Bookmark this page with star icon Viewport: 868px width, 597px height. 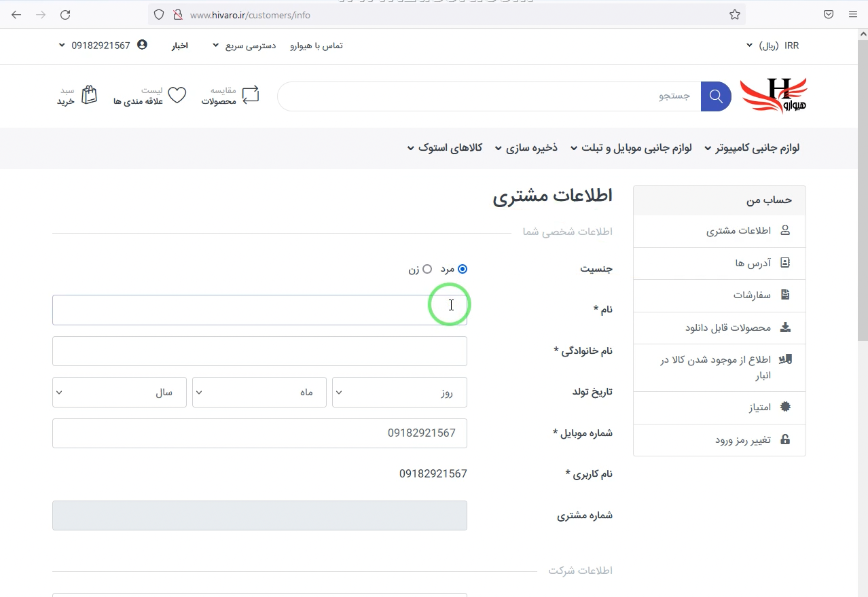[x=734, y=14]
